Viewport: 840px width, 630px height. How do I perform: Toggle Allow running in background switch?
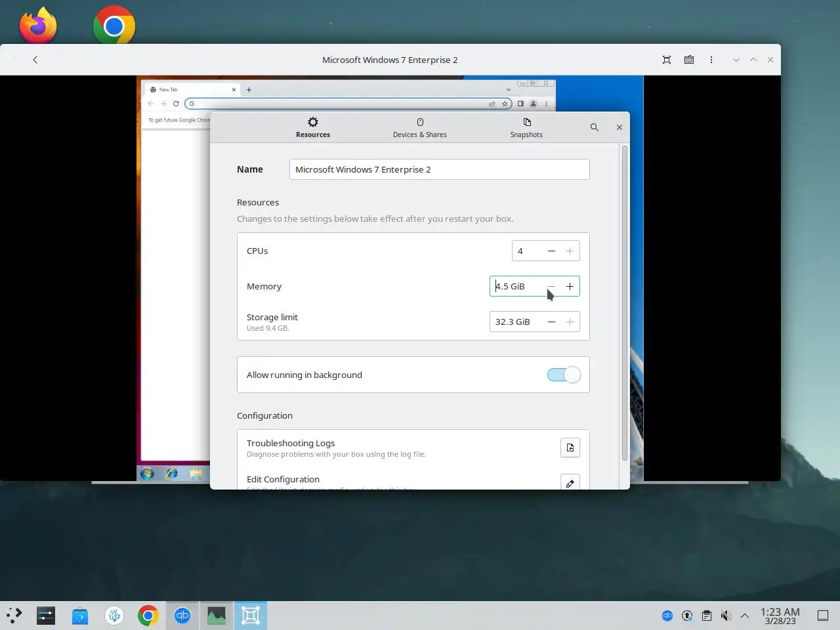(x=564, y=375)
